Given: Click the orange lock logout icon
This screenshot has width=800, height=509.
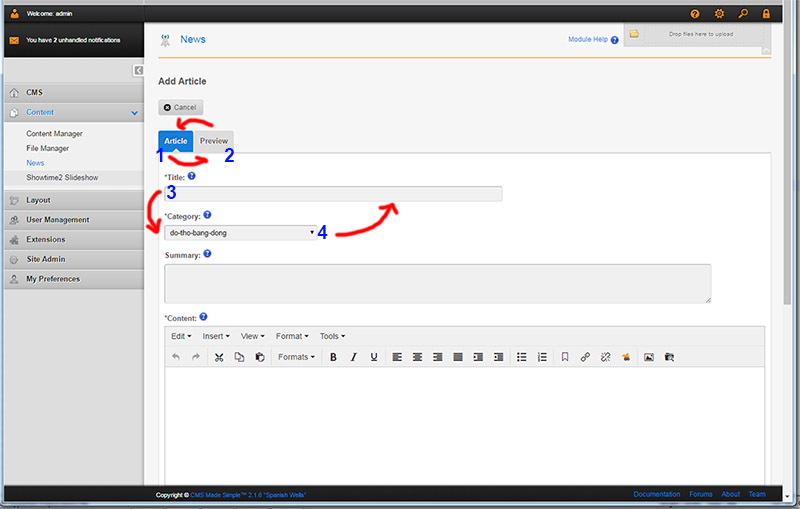Looking at the screenshot, I should click(766, 14).
